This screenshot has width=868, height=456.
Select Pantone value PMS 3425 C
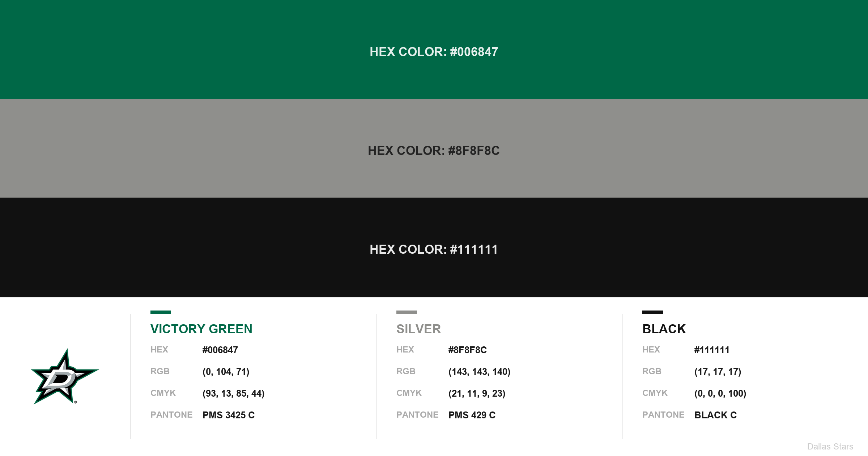pos(229,415)
